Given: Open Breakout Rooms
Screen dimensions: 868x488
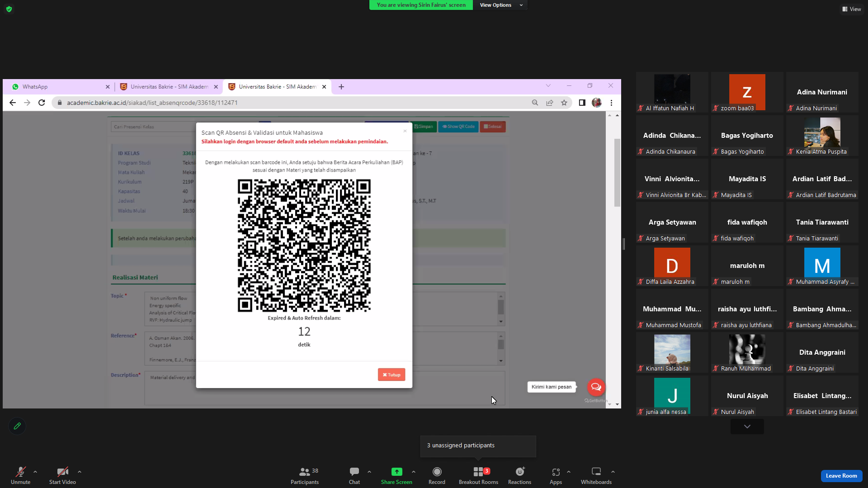Looking at the screenshot, I should pos(478,475).
